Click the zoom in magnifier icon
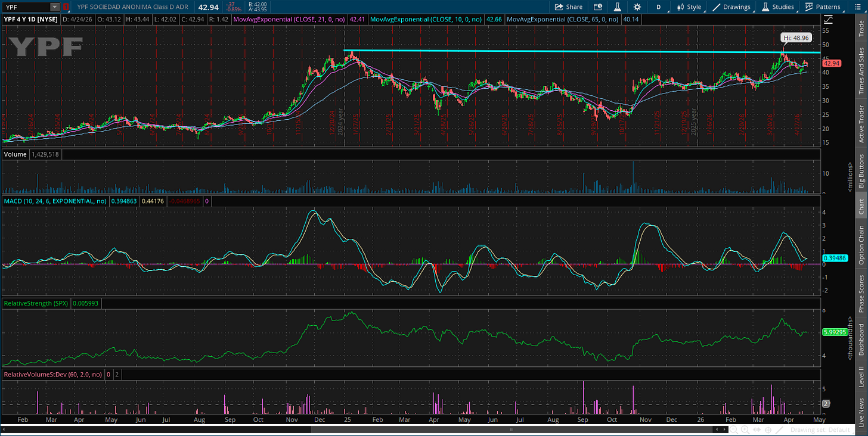This screenshot has height=436, width=868. click(745, 430)
